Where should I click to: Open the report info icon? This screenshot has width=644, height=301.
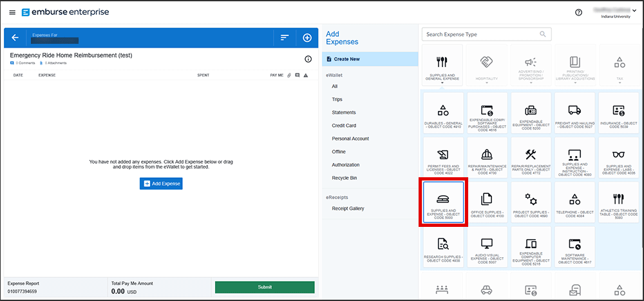(x=308, y=59)
